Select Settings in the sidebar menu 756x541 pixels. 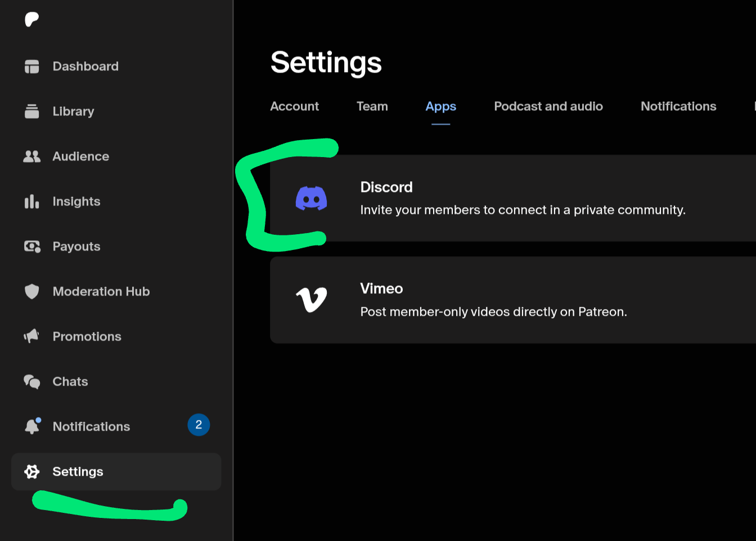click(x=116, y=472)
